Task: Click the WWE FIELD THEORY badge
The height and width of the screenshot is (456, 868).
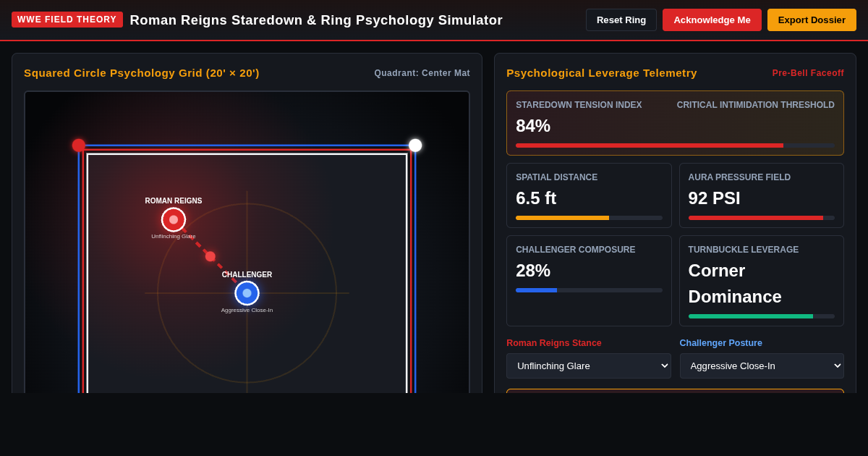Action: tap(67, 20)
